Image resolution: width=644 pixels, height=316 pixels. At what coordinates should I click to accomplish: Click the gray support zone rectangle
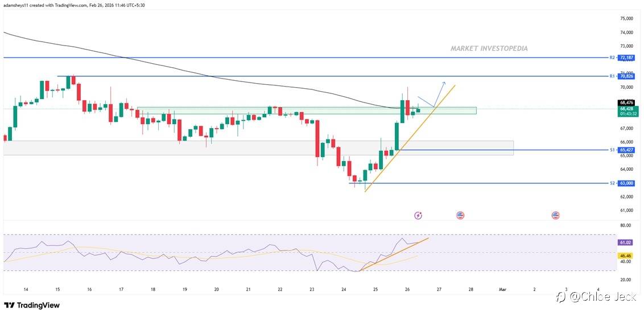pyautogui.click(x=258, y=148)
